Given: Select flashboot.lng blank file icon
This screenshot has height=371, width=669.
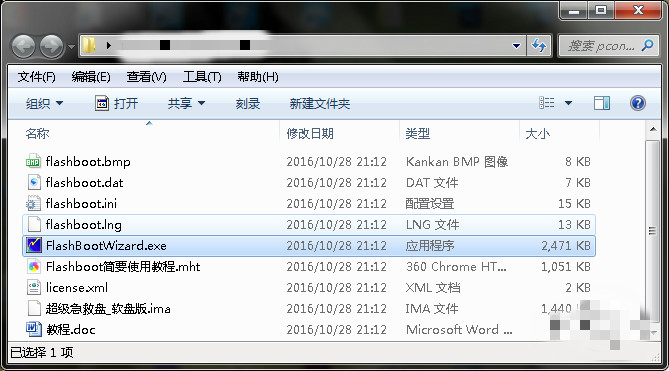Looking at the screenshot, I should 34,224.
